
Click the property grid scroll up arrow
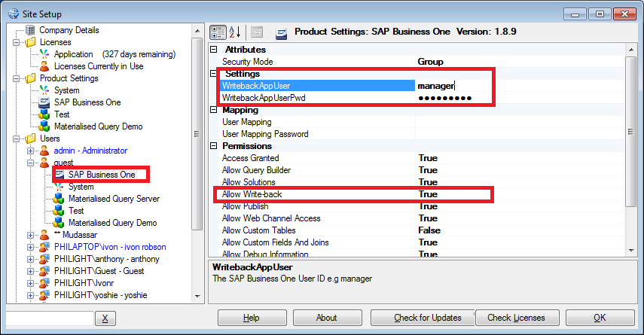click(631, 50)
